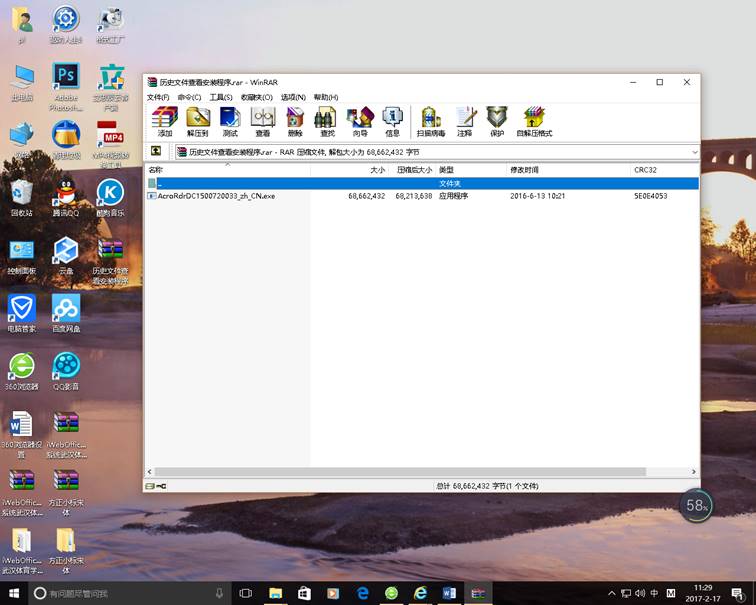Click the 注释 (Comment) toolbar icon
The image size is (756, 605).
pyautogui.click(x=464, y=120)
